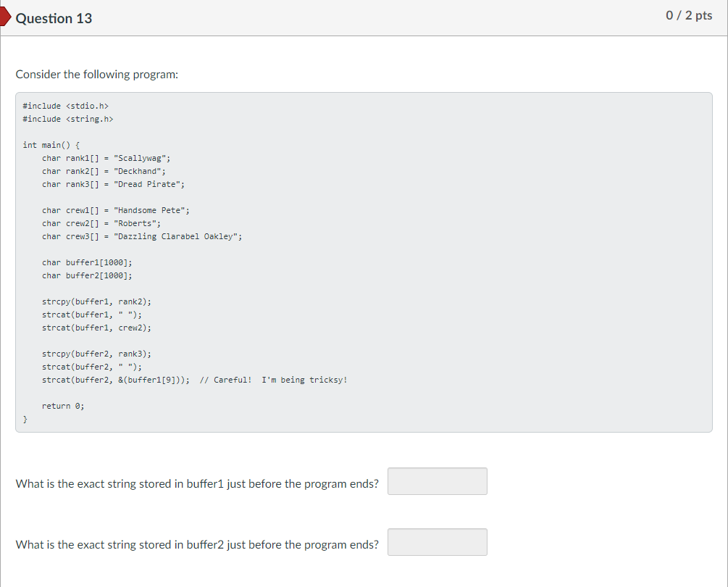Click the strcpy(buffer1, rank2) line
This screenshot has height=587, width=728.
[96, 301]
